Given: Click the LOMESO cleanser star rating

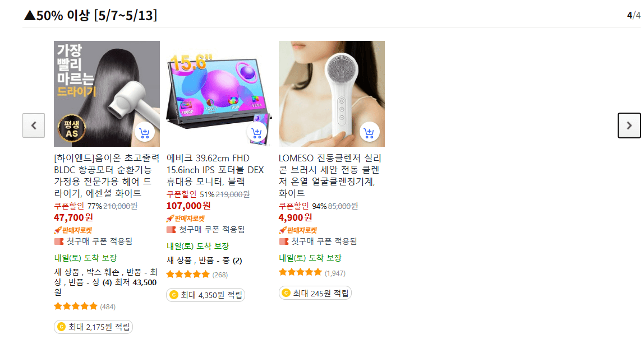Looking at the screenshot, I should point(300,272).
